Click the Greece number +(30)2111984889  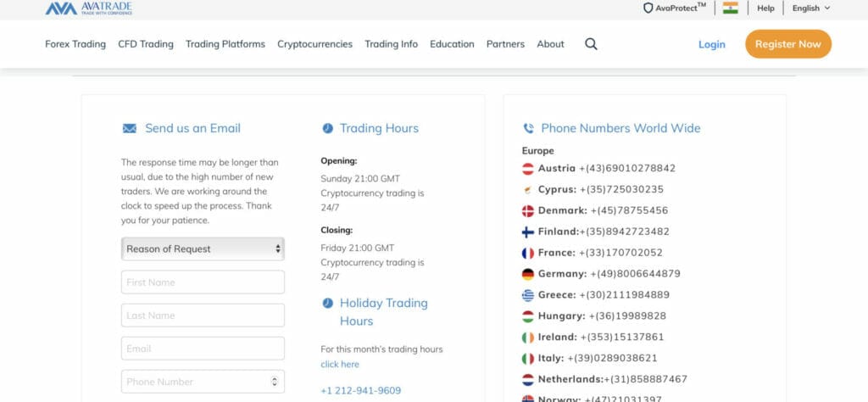pyautogui.click(x=625, y=294)
